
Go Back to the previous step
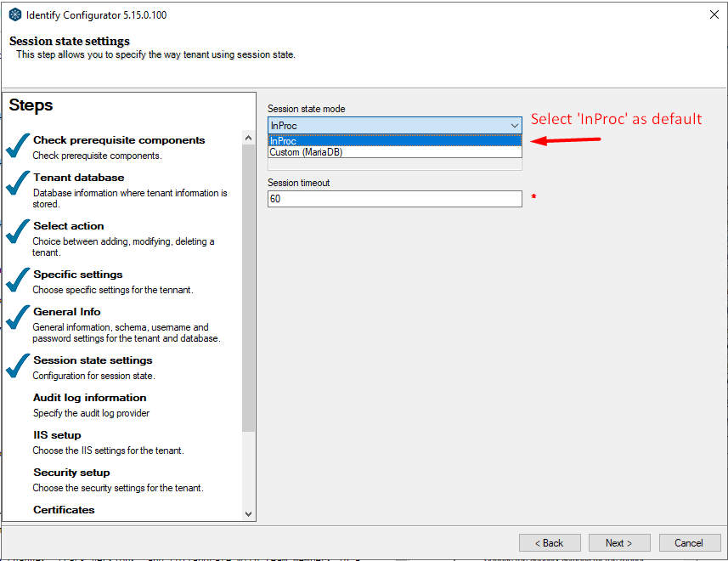(x=550, y=543)
